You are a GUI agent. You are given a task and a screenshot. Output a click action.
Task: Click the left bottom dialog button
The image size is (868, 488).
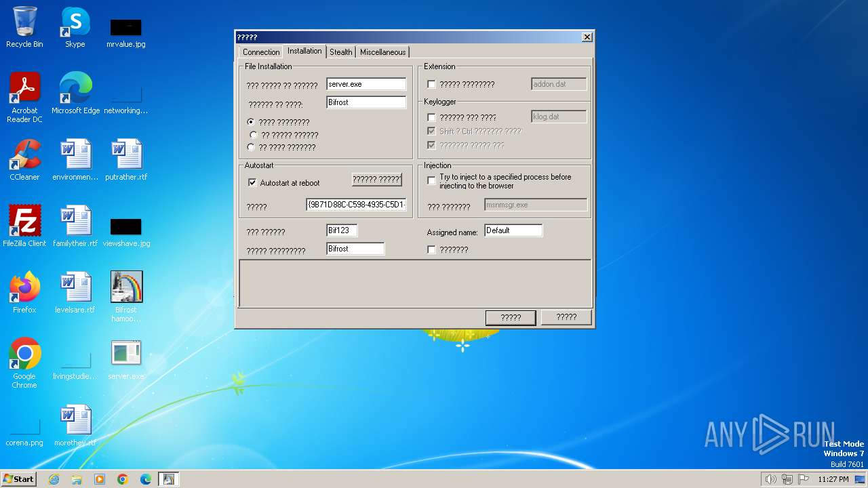pyautogui.click(x=511, y=318)
